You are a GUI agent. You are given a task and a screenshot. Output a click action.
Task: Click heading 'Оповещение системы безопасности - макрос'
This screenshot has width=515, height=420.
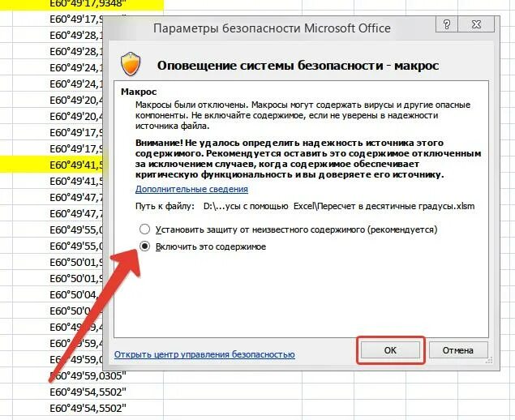pos(298,66)
